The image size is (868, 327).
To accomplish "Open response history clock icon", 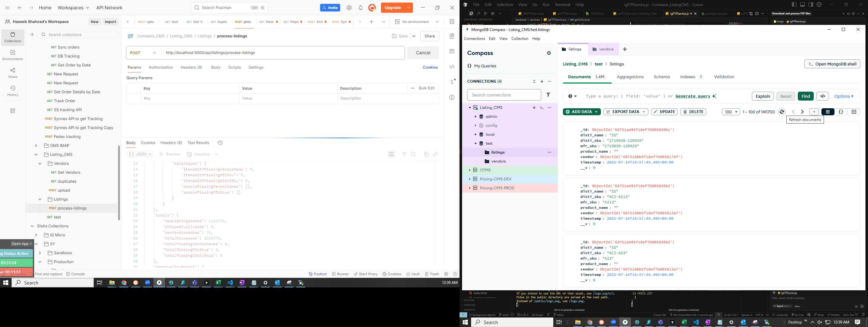I will pos(220,143).
